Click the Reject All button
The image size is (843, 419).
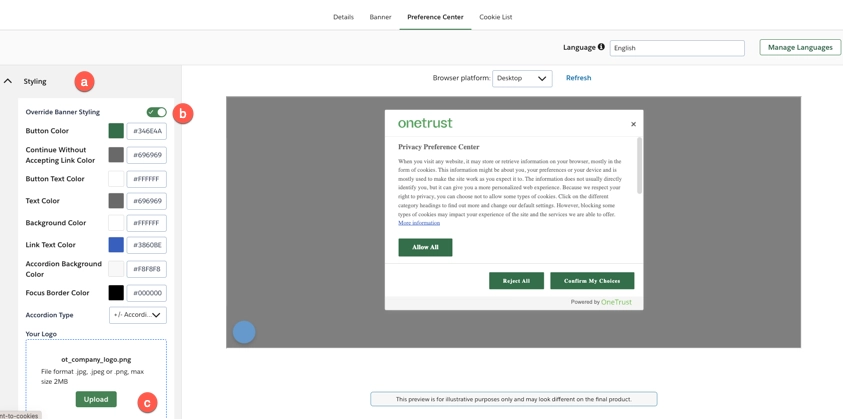pos(516,281)
